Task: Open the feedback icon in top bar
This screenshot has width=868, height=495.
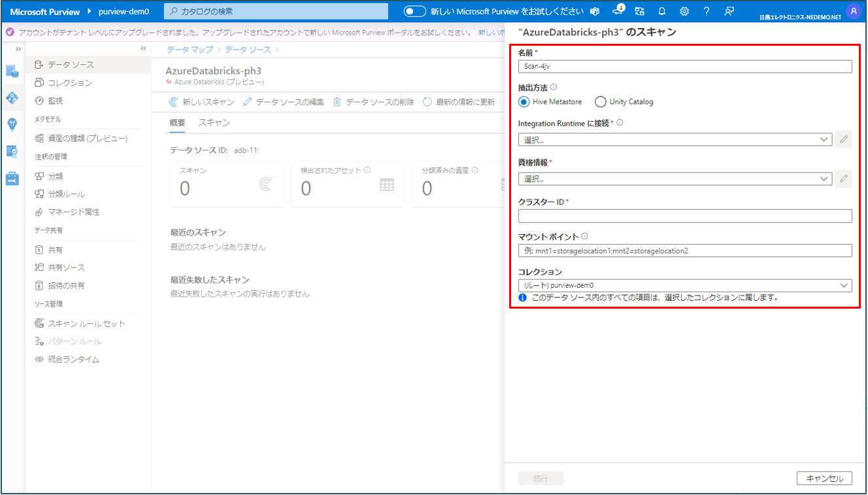Action: click(x=729, y=11)
